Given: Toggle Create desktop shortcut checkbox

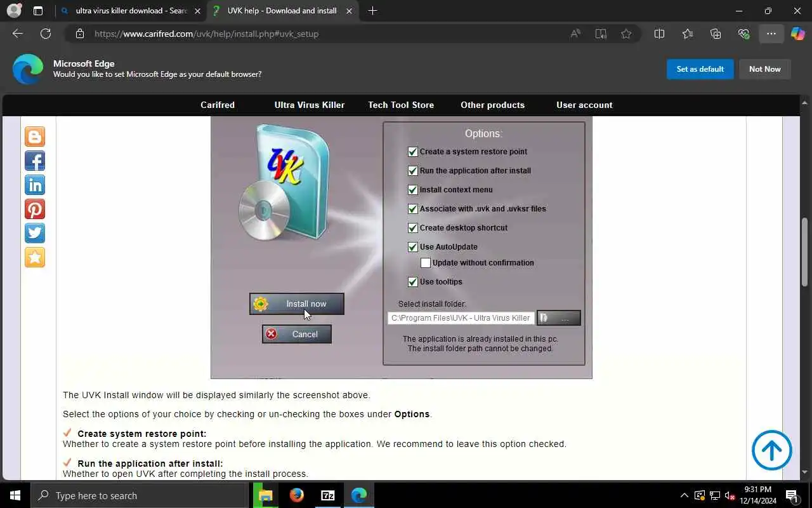Looking at the screenshot, I should pos(413,228).
